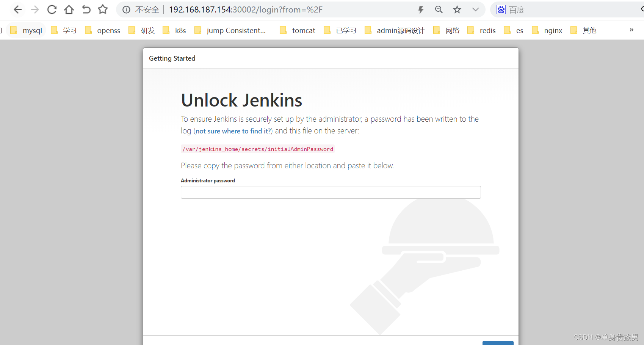Click the lightning speed mode icon

point(421,9)
